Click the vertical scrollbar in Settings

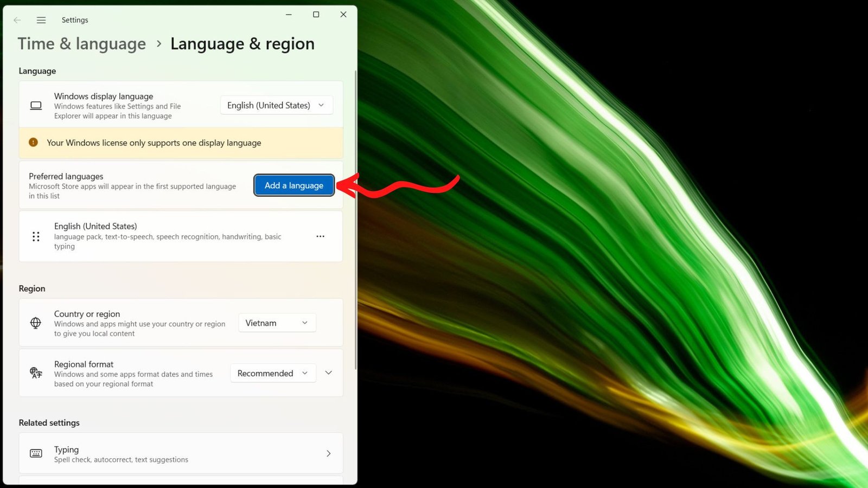(x=355, y=217)
